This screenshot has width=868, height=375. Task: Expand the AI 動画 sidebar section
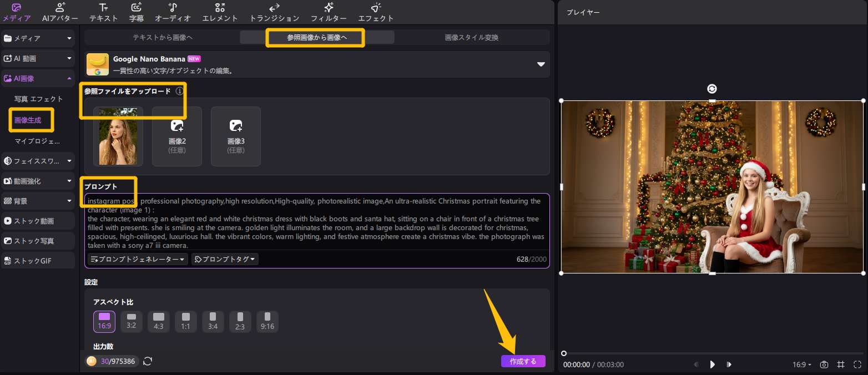(x=38, y=58)
